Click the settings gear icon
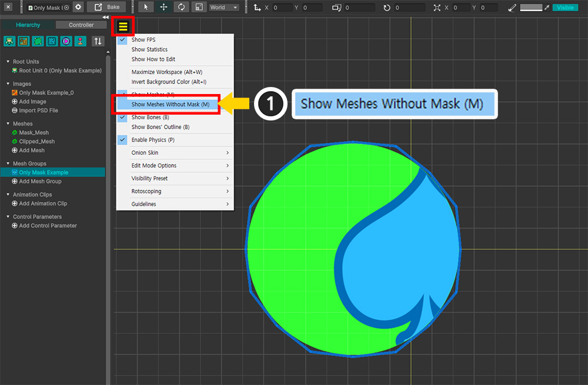The image size is (588, 385). pos(78,7)
